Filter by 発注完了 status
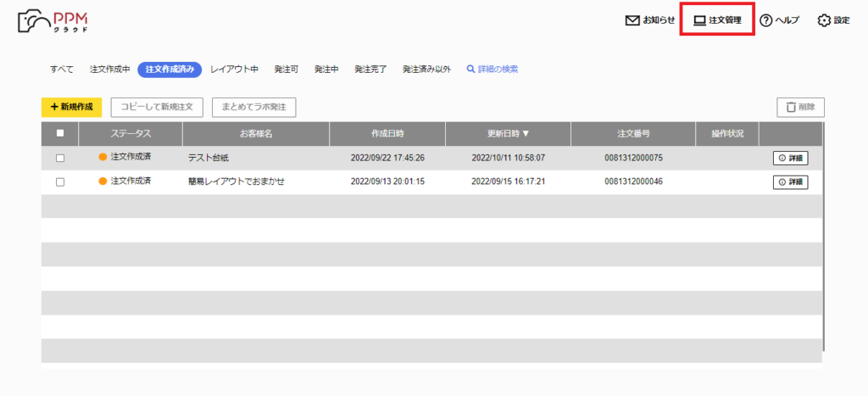The image size is (868, 396). tap(371, 70)
